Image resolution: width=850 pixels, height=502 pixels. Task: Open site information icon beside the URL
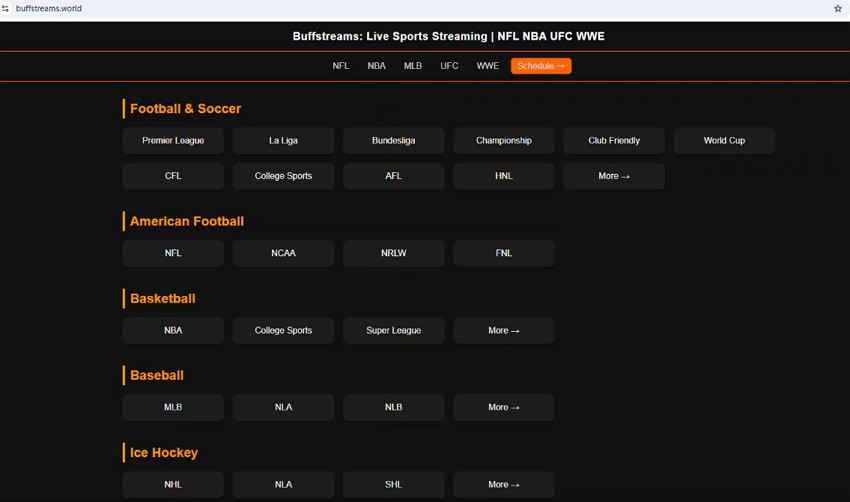5,8
